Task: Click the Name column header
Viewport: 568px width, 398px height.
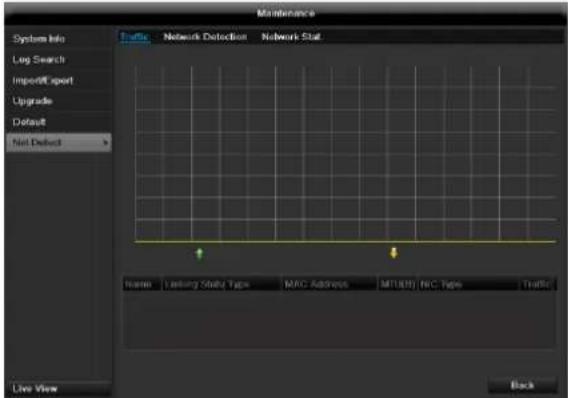Action: 142,284
